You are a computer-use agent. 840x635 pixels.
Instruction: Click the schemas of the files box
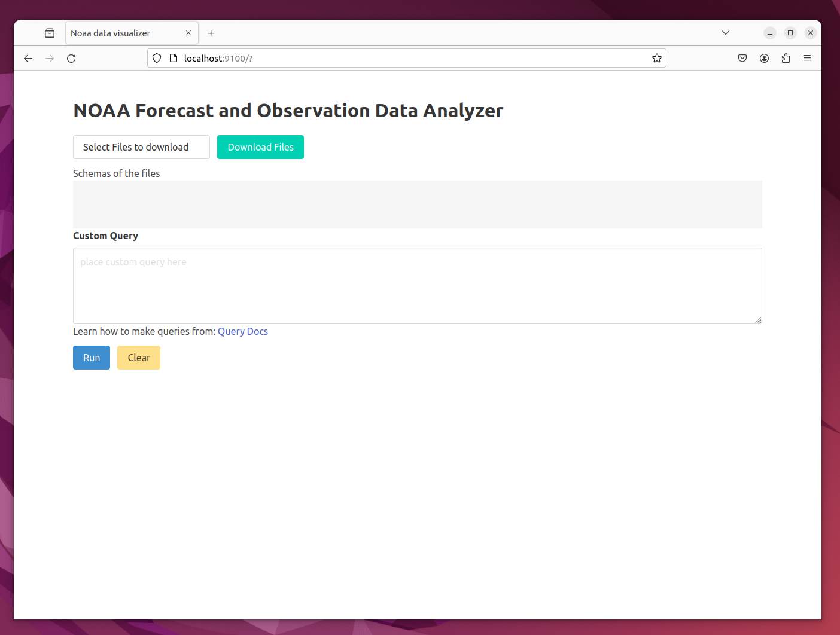coord(418,204)
